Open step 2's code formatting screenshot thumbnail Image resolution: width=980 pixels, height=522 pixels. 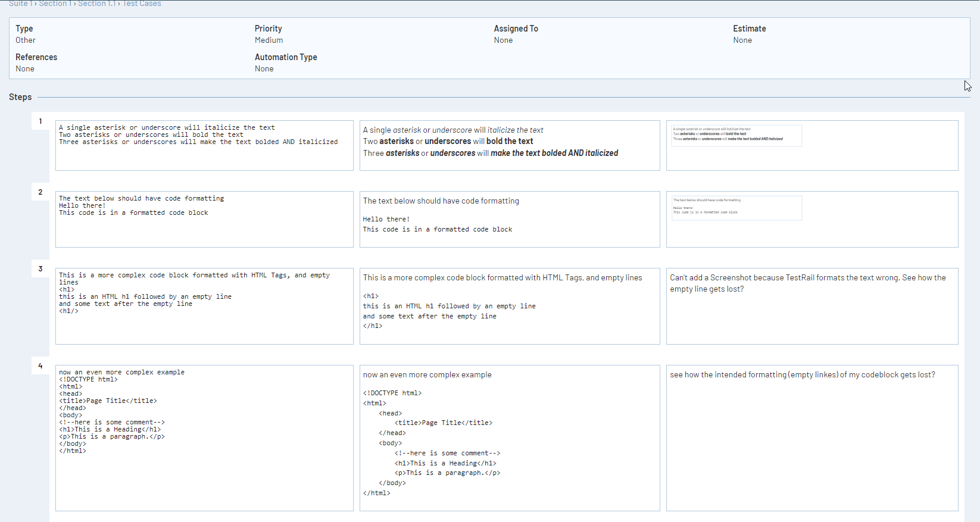[736, 208]
